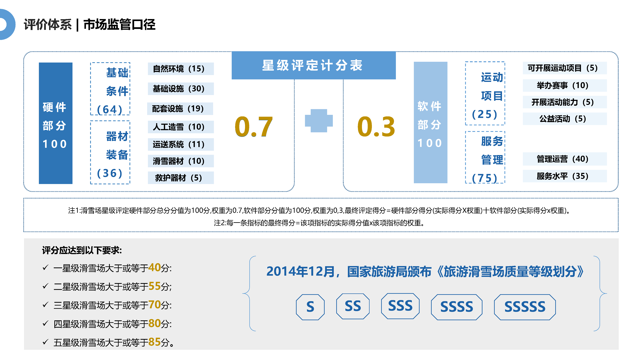Click the slide title 评价体系｜市场监管口径
Viewport: 644px width, 362px height.
click(x=90, y=24)
